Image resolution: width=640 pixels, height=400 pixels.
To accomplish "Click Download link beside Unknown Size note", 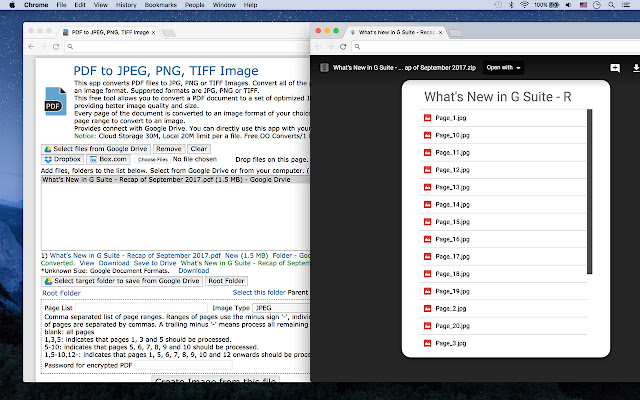I will click(x=193, y=271).
